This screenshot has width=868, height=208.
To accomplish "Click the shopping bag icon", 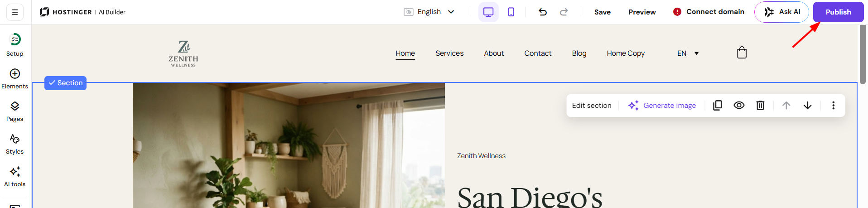I will 742,53.
